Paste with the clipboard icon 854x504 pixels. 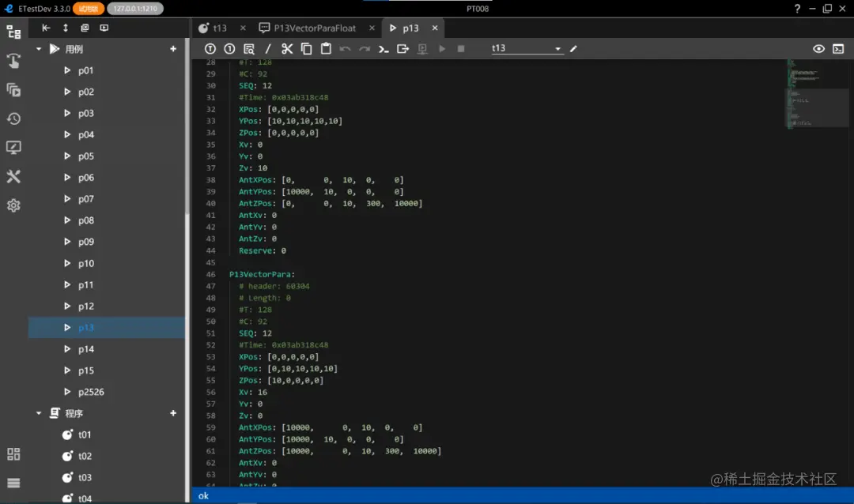(326, 49)
